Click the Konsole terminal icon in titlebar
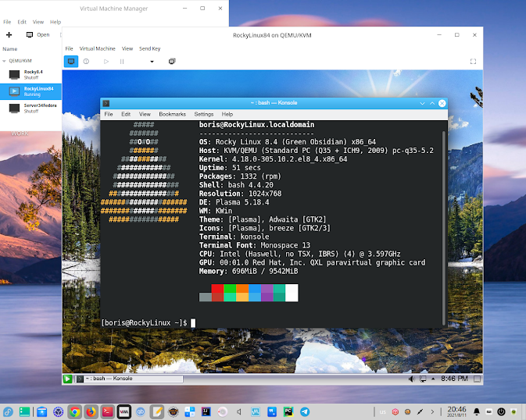Viewport: 526px width, 420px height. (106, 103)
